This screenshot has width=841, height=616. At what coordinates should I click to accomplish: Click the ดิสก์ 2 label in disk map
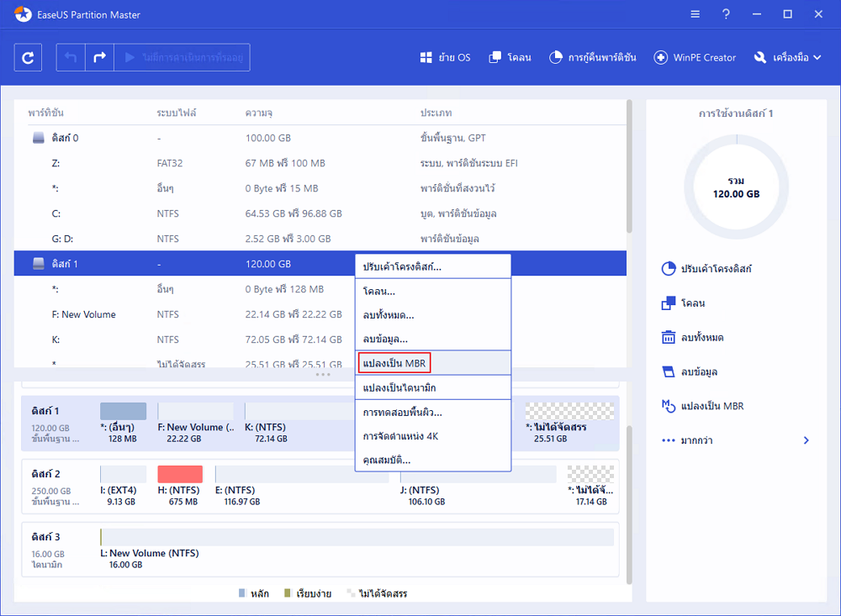click(45, 473)
